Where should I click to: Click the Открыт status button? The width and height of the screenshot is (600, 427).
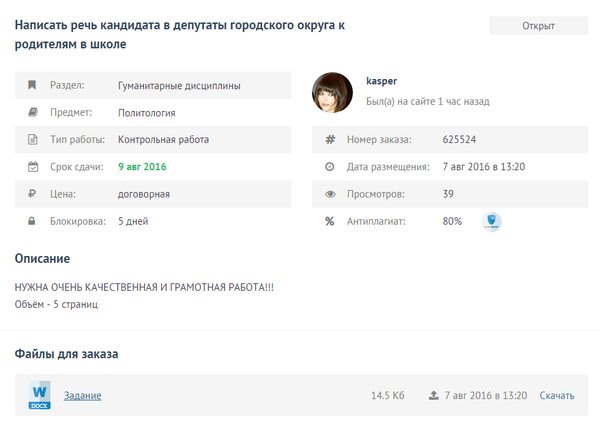pyautogui.click(x=538, y=26)
